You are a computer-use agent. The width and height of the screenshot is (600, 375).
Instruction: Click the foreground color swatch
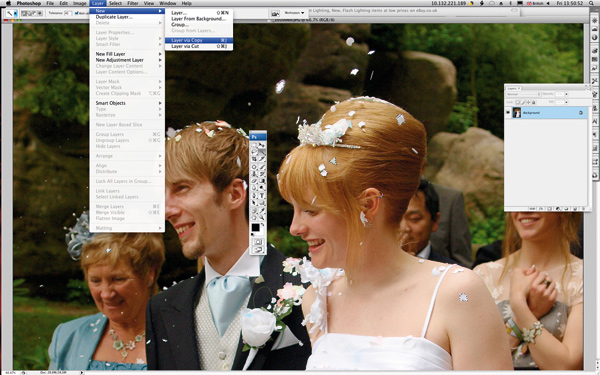(x=255, y=228)
